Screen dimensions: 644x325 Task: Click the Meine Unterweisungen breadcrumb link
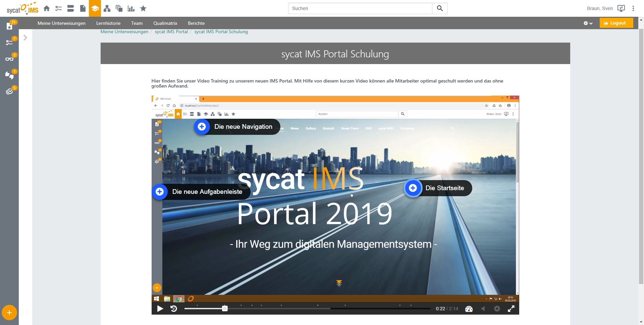(x=124, y=32)
